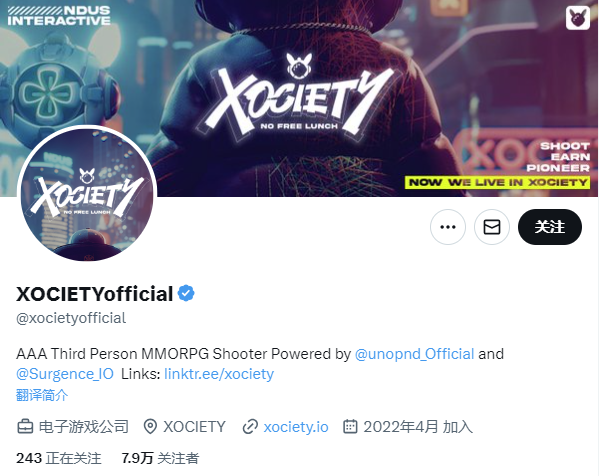The image size is (599, 476).
Task: Click 翻译简介 to translate bio
Action: (x=42, y=395)
